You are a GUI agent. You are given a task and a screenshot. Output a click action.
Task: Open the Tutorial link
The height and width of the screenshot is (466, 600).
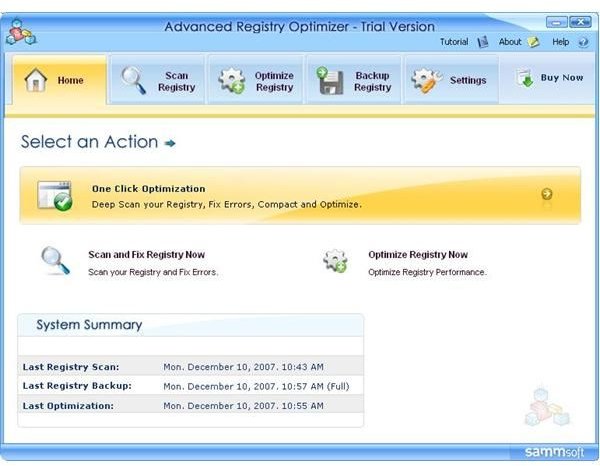coord(454,42)
